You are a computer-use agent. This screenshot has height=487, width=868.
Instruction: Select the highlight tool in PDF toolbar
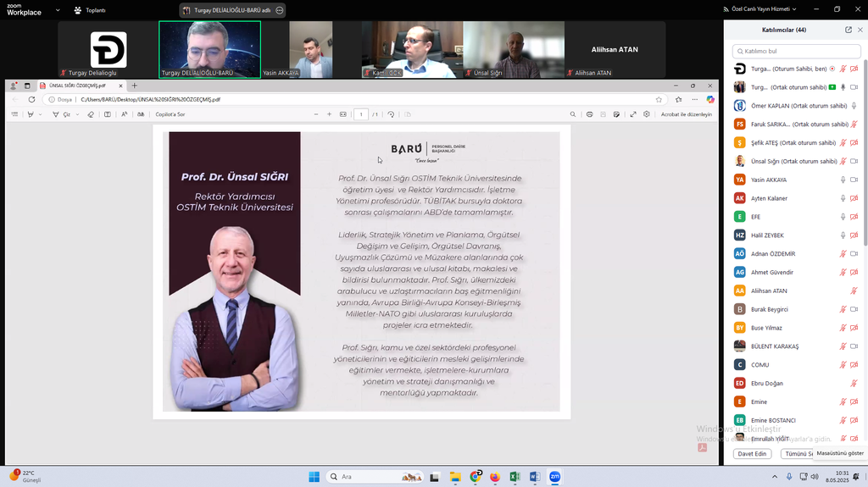[x=31, y=114]
